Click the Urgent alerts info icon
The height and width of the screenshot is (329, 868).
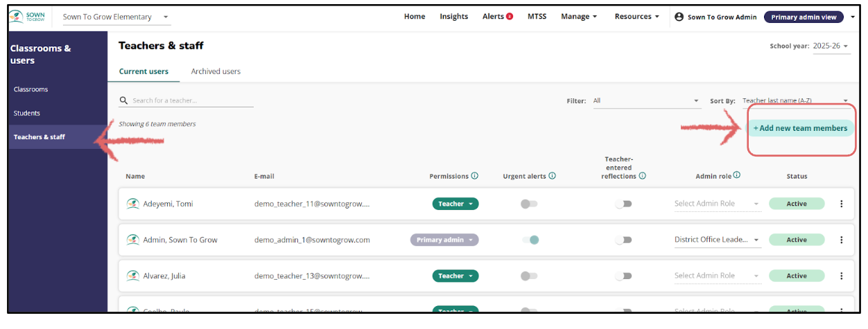tap(553, 176)
